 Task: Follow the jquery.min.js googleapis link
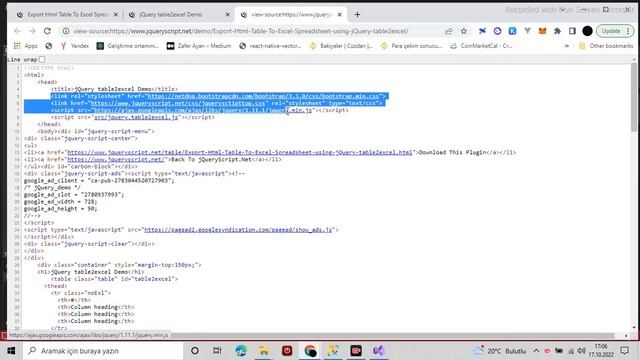coord(203,110)
